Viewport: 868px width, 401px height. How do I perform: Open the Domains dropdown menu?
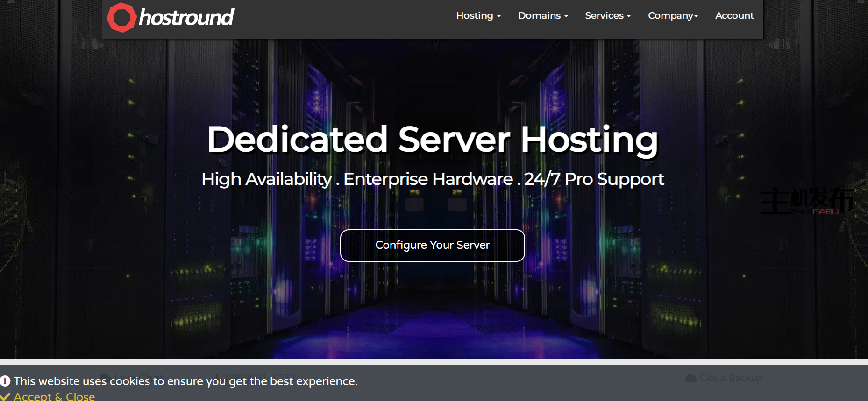pos(543,15)
